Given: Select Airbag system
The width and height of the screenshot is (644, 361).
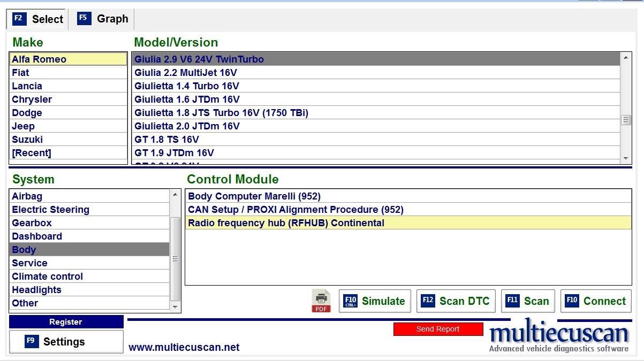Looking at the screenshot, I should 89,196.
